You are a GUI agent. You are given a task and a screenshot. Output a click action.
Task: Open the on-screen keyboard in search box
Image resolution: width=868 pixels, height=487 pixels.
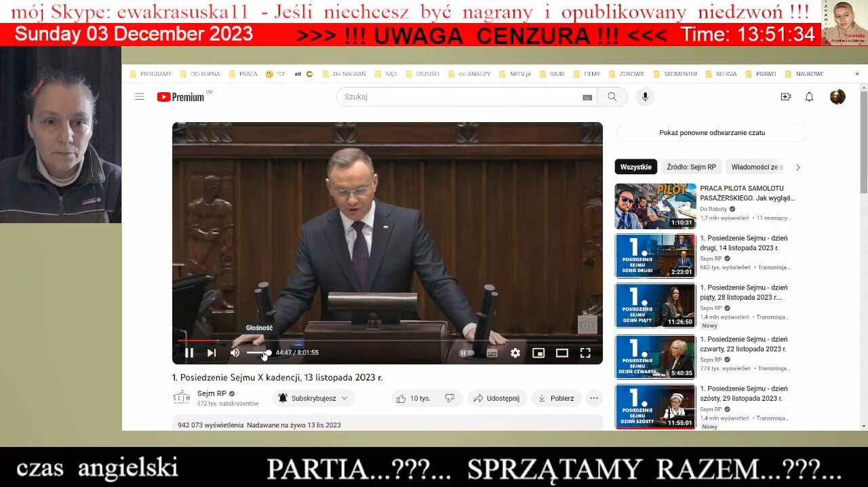pos(587,97)
